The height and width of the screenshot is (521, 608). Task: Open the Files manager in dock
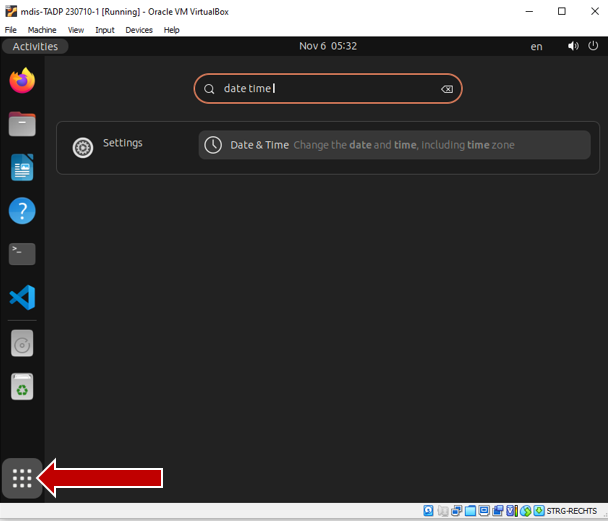22,124
